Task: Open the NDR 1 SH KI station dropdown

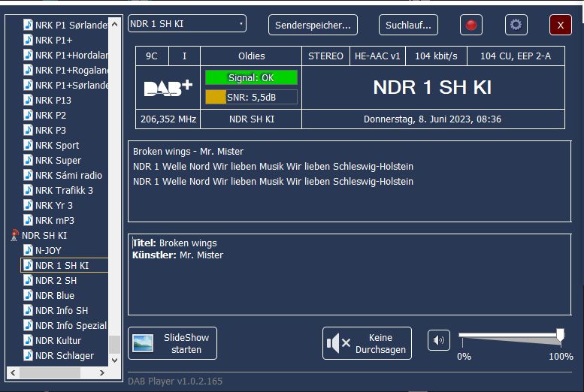Action: 187,24
